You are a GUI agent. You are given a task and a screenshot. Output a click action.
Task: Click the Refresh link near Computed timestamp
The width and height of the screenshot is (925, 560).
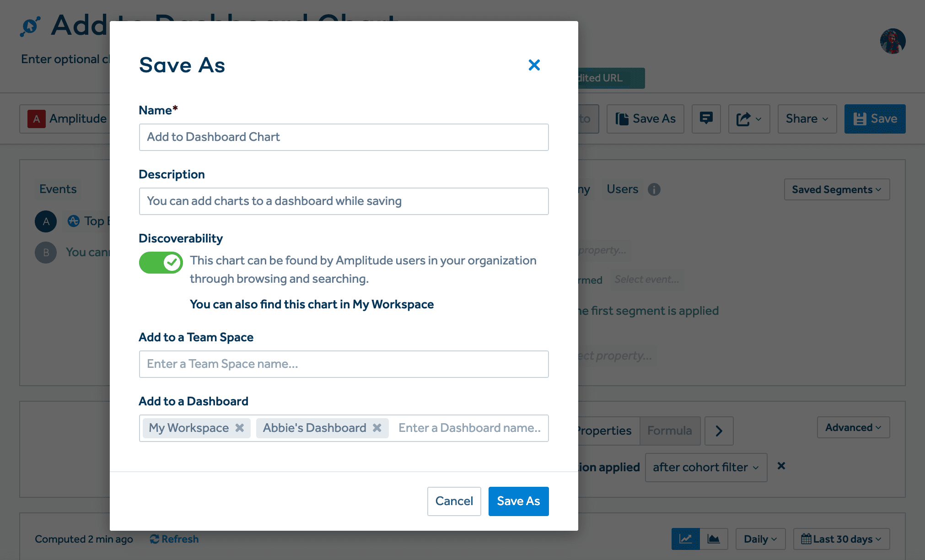(x=174, y=538)
